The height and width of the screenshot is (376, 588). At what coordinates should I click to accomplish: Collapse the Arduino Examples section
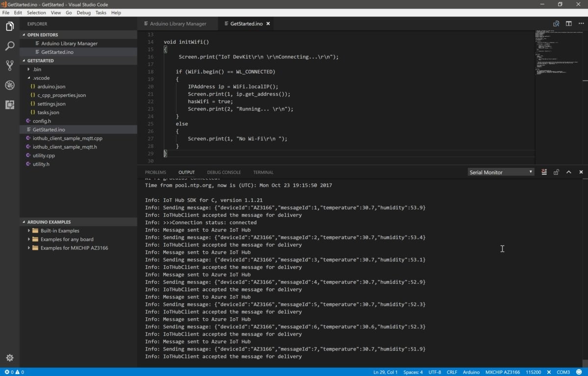[x=78, y=222]
